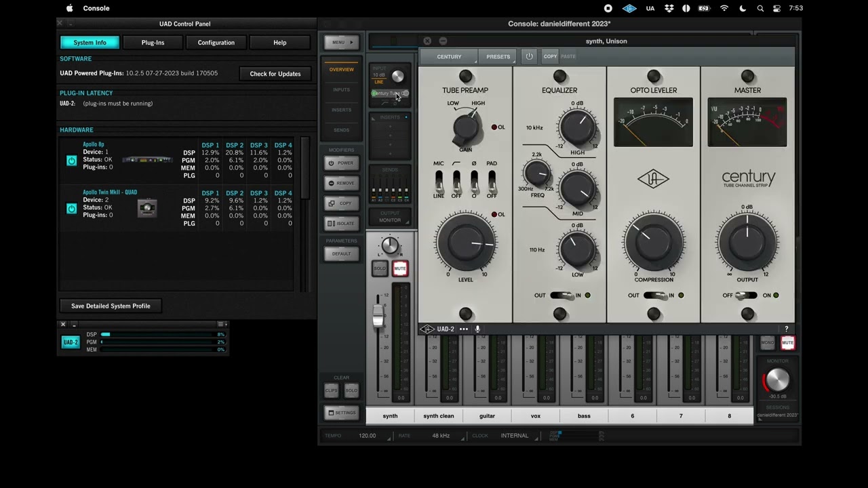Click the Apollo Twin device thumbnail
The image size is (868, 488).
(x=147, y=208)
